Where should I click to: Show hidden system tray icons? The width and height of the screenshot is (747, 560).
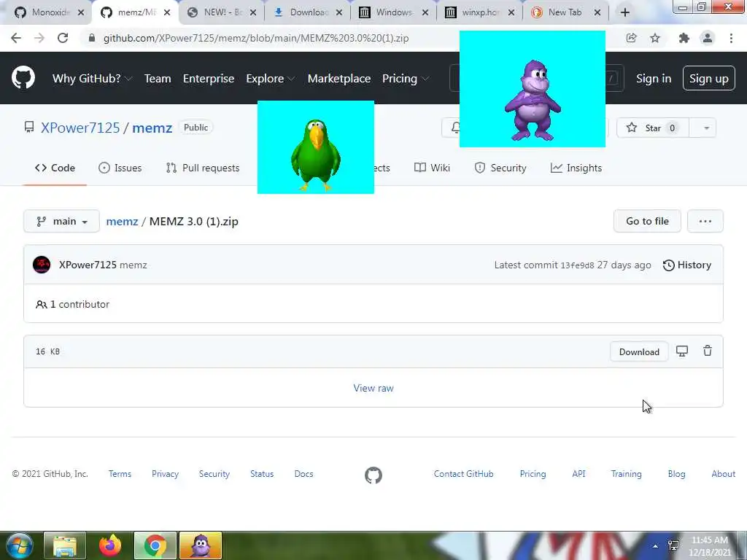pos(656,546)
